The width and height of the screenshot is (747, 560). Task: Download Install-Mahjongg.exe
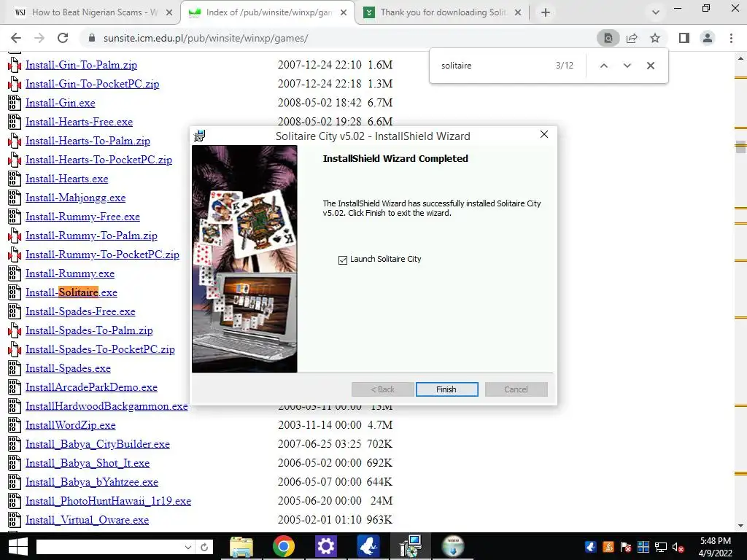pyautogui.click(x=76, y=198)
